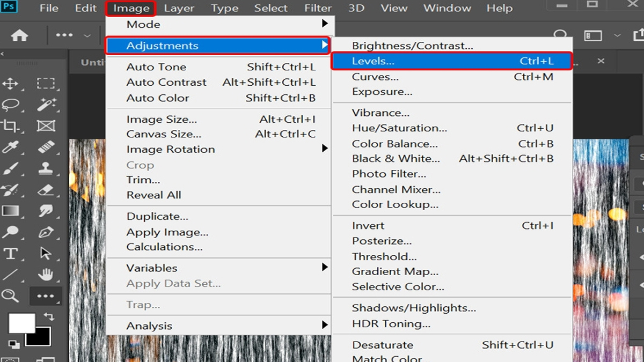Screen dimensions: 644x362
Task: Select the Clone Stamp tool
Action: [x=45, y=168]
